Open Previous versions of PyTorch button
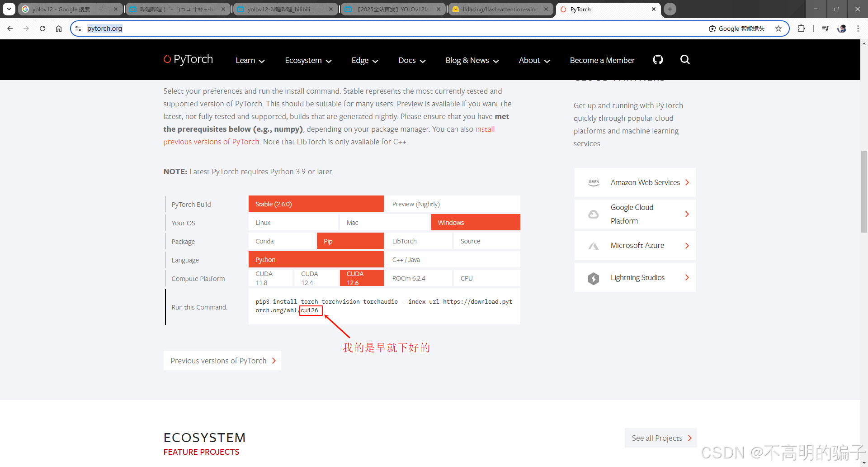Viewport: 868px width, 467px height. pyautogui.click(x=222, y=361)
